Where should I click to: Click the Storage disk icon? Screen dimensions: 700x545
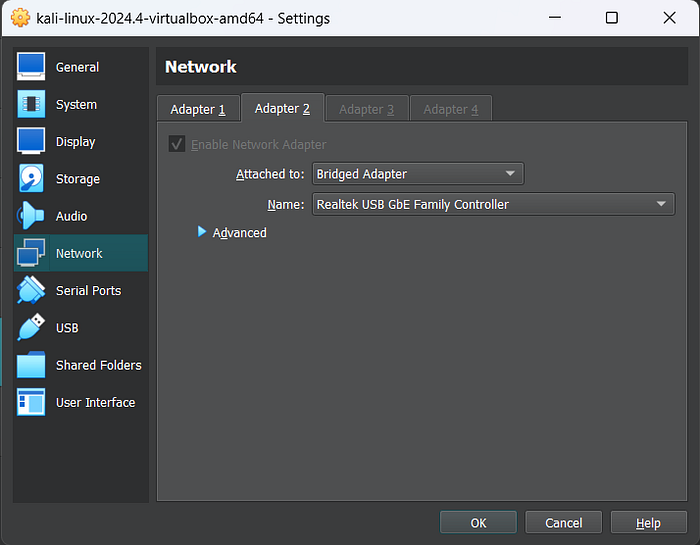pyautogui.click(x=31, y=179)
